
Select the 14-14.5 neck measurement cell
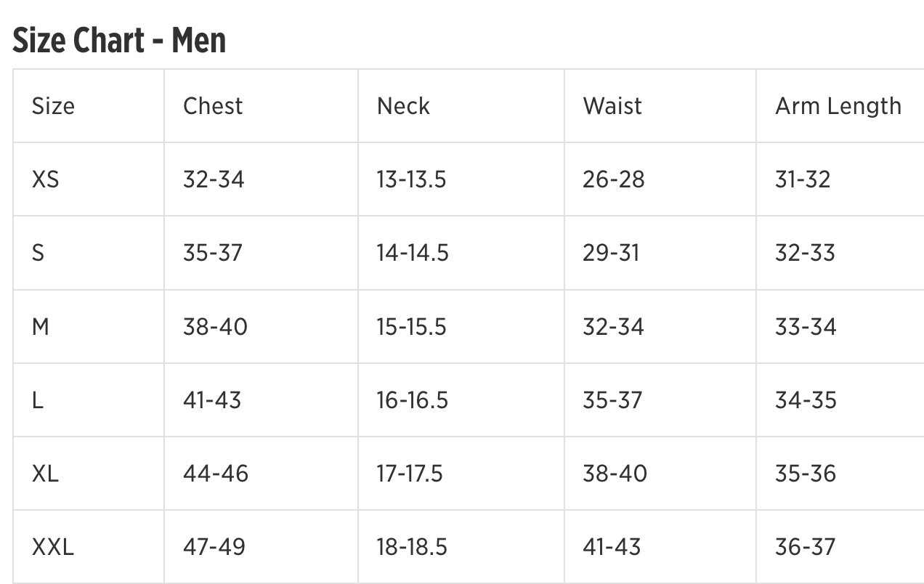coord(412,253)
